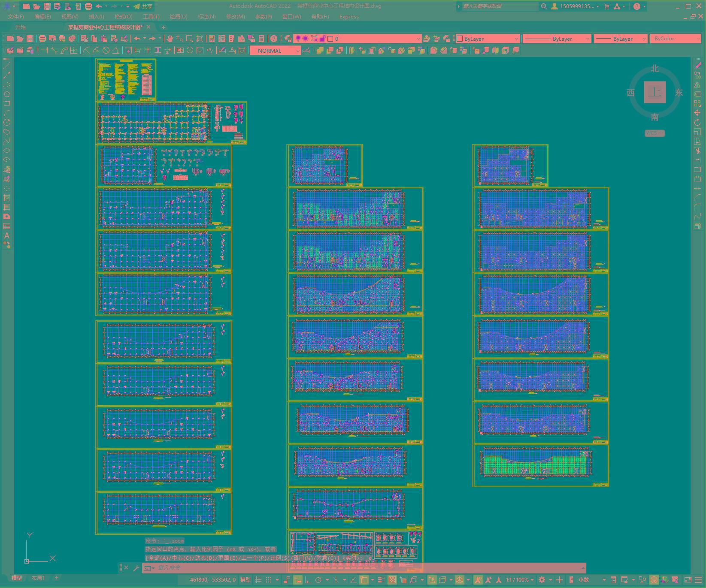Open workspace switching gear icon in status bar

(x=542, y=580)
